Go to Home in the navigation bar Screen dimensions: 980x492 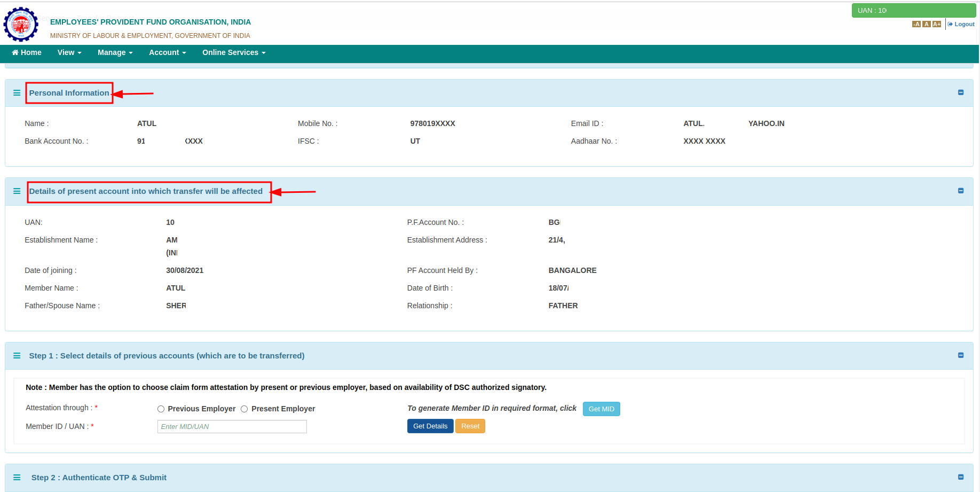tap(27, 52)
